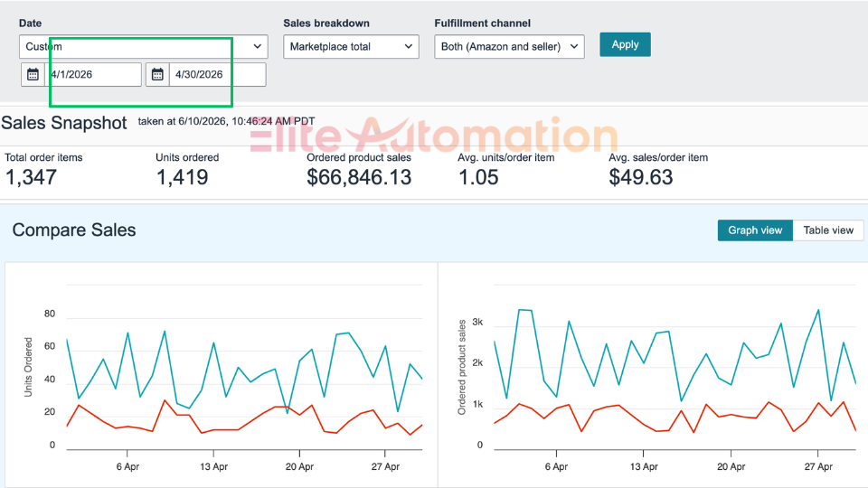Click the Ordered product sales axis title
Viewport: 868px width, 488px height.
[462, 368]
